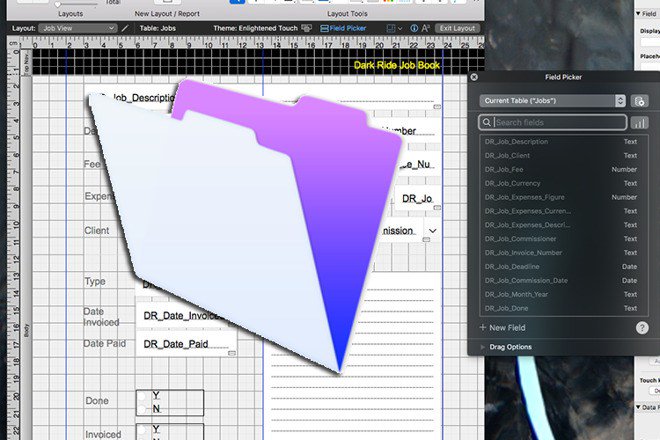Click the Layouts slider handle
Viewport: 660px width, 440px height.
pos(58,4)
